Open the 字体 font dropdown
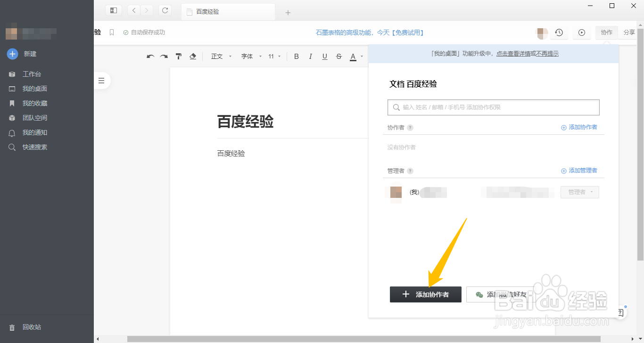This screenshot has height=343, width=644. 251,57
